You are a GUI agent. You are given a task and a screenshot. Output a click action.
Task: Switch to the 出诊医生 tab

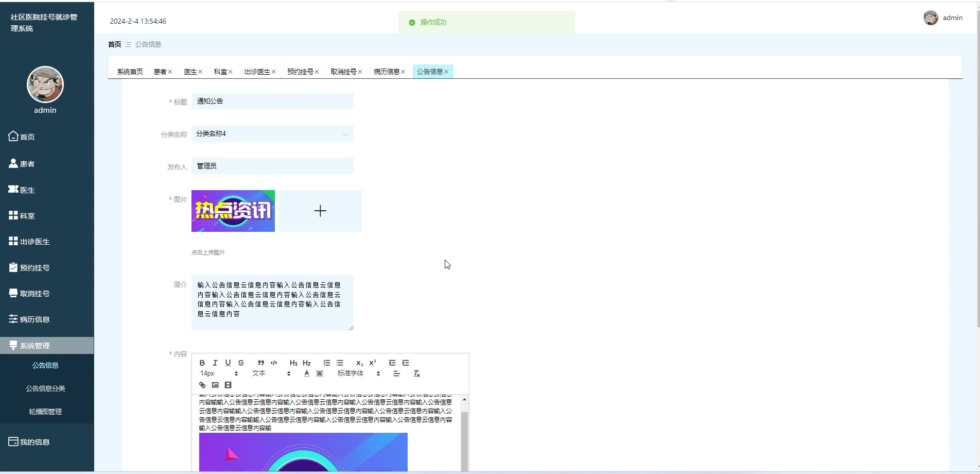coord(257,72)
